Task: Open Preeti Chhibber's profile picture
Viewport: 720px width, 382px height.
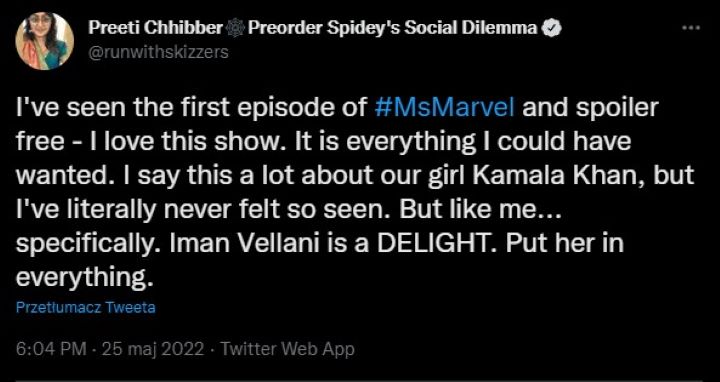Action: point(45,41)
